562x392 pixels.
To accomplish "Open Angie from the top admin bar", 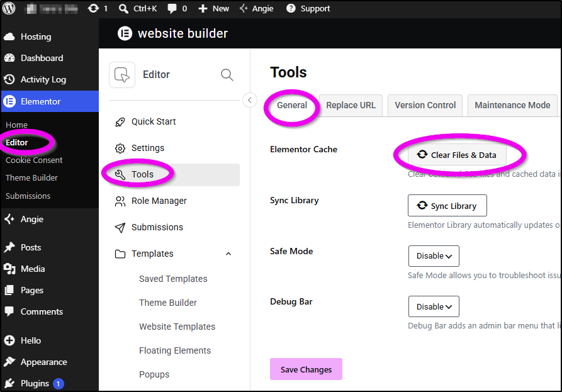I will tap(257, 8).
